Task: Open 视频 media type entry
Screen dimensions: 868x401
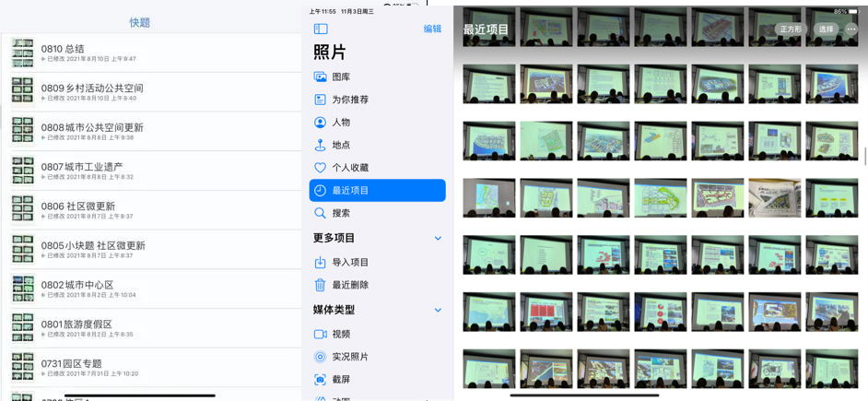Action: (x=378, y=334)
